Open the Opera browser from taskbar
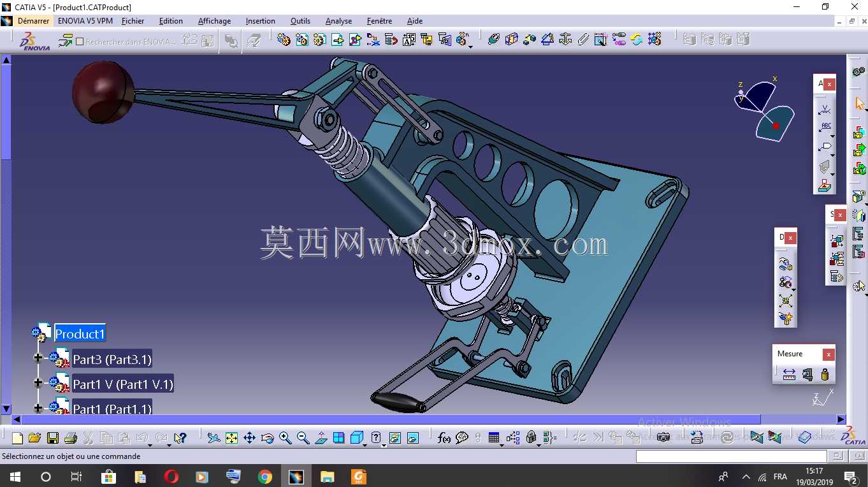The width and height of the screenshot is (868, 487). point(171,476)
